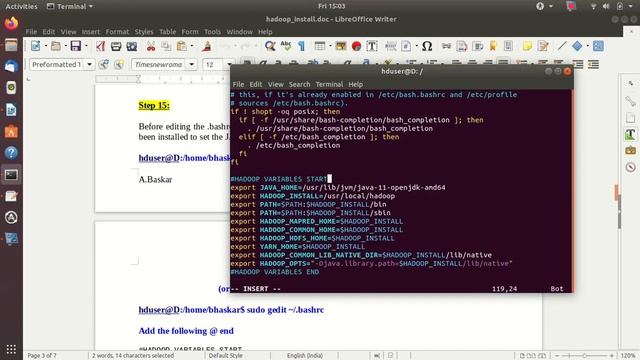Click the Omega special character icon
This screenshot has height=360, width=640.
coord(427,46)
